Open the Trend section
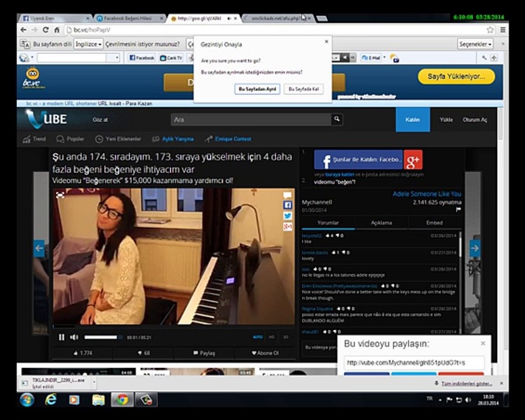This screenshot has width=525, height=420. pyautogui.click(x=34, y=139)
